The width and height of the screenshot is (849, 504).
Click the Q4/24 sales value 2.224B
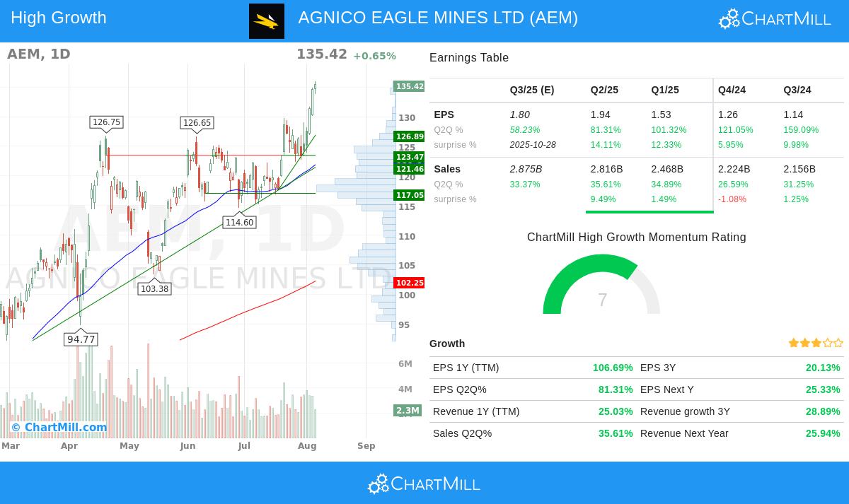(734, 169)
